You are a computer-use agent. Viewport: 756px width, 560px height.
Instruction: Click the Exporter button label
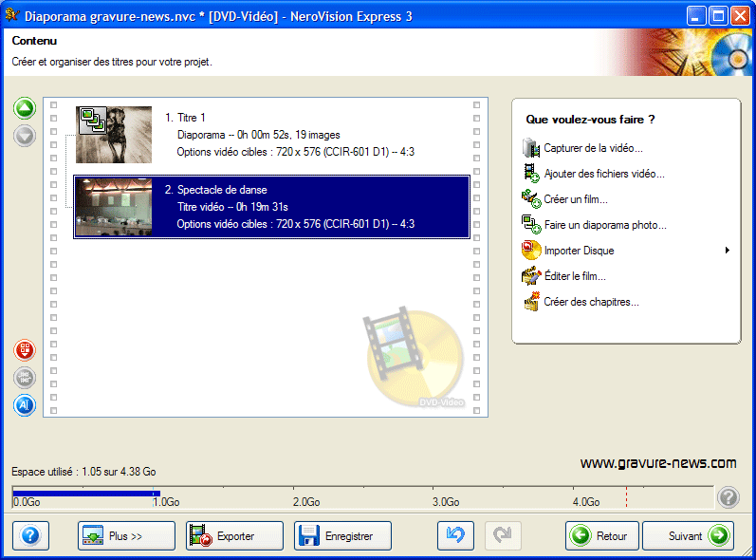pyautogui.click(x=235, y=536)
